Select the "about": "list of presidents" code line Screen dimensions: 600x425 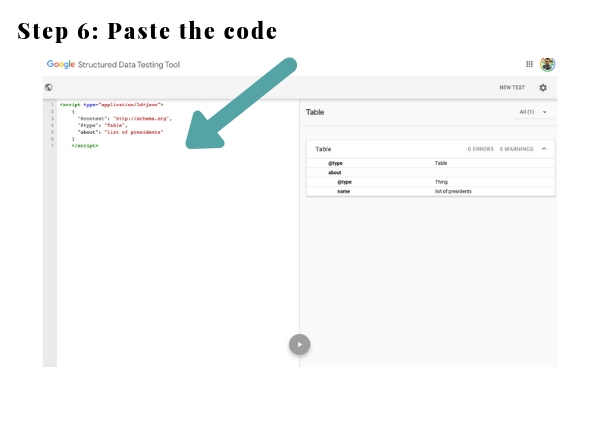[x=121, y=132]
